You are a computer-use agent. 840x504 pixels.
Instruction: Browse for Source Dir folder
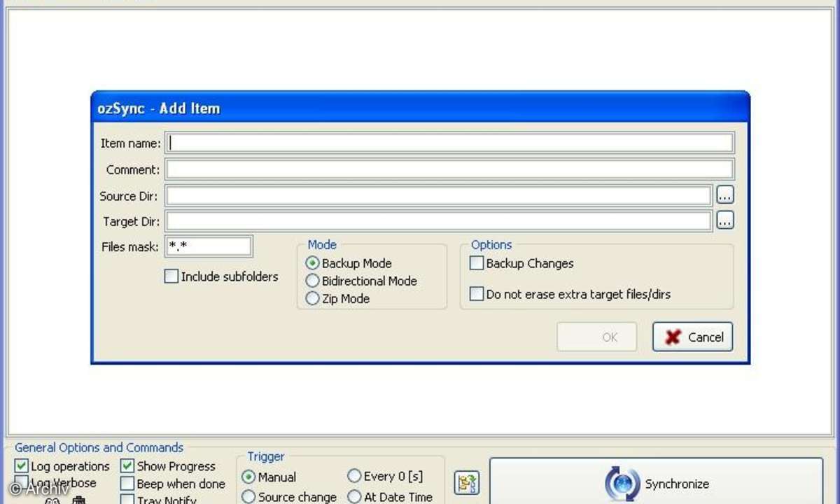[x=724, y=196]
